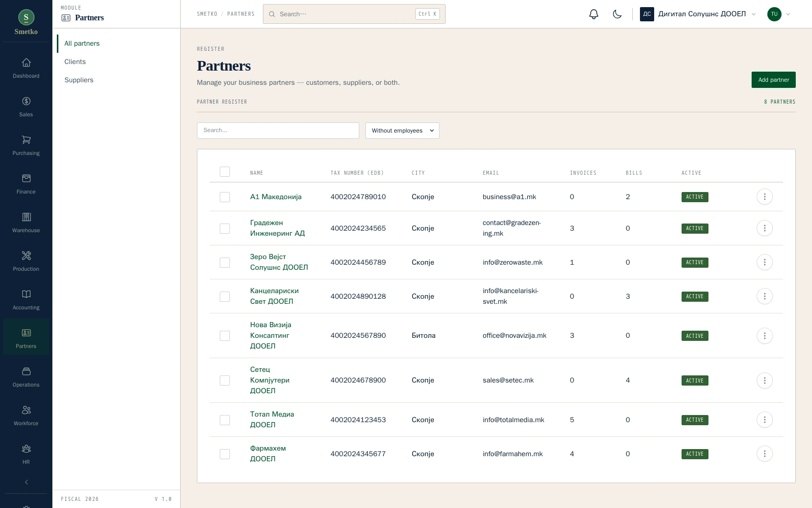Focus the top global Search field
Viewport: 812px width, 508px height.
coord(354,14)
